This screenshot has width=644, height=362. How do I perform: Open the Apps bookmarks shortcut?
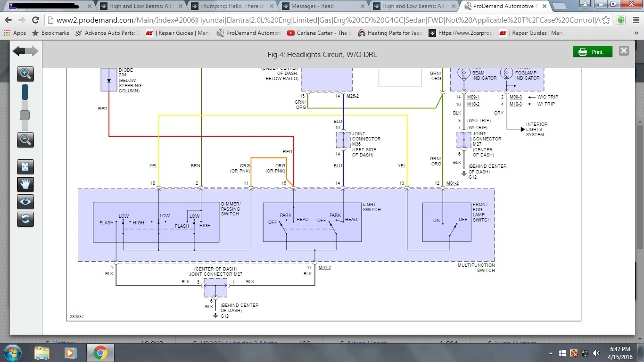[15, 33]
